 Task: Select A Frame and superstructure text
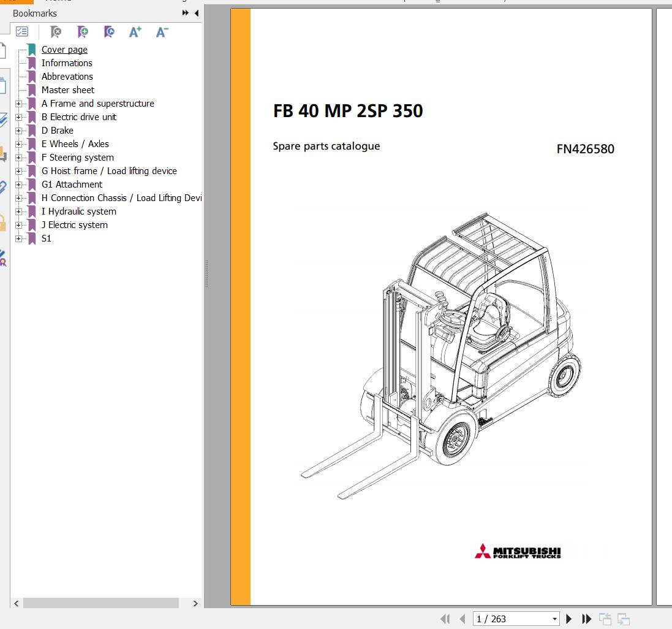click(98, 104)
